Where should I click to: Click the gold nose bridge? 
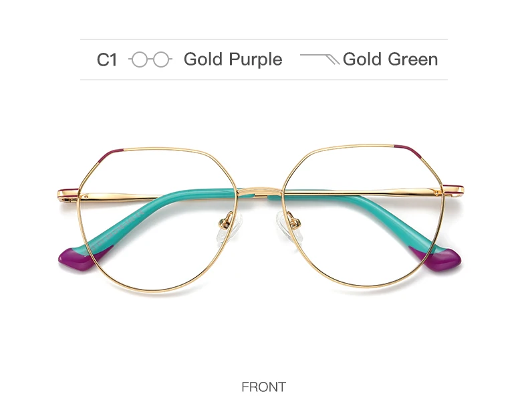260,192
